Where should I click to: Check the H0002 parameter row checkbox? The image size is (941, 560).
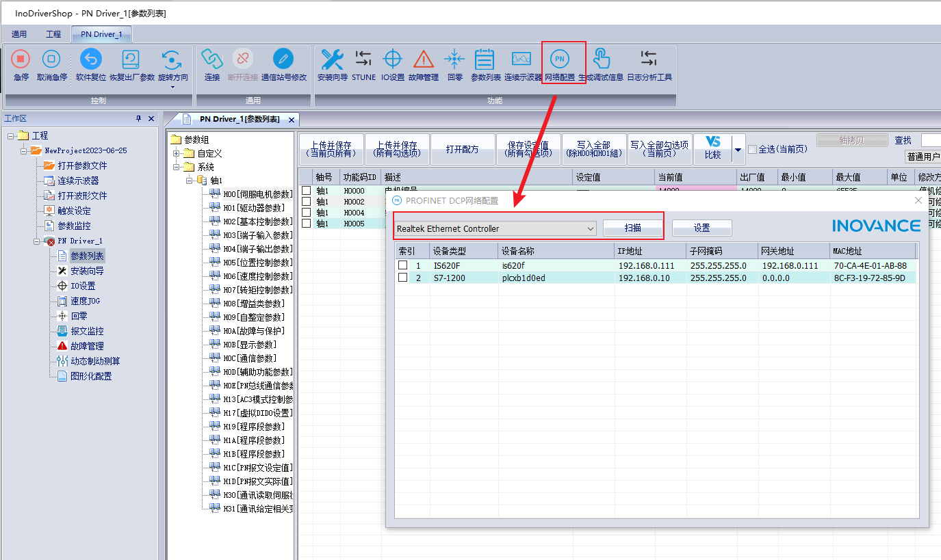(307, 201)
